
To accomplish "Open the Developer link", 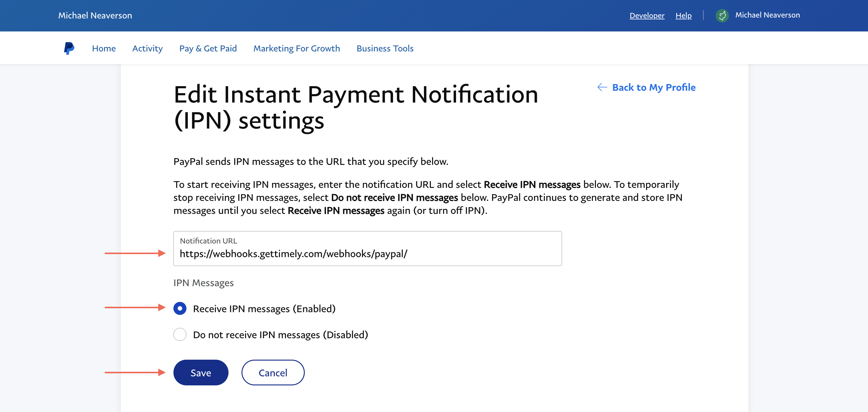I will pyautogui.click(x=647, y=15).
